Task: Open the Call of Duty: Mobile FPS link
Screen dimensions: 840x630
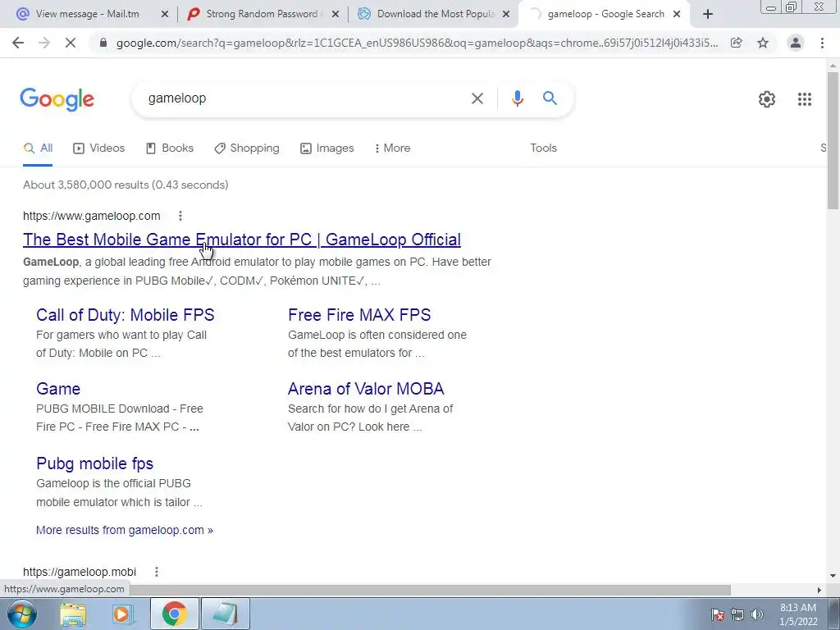Action: pos(126,315)
